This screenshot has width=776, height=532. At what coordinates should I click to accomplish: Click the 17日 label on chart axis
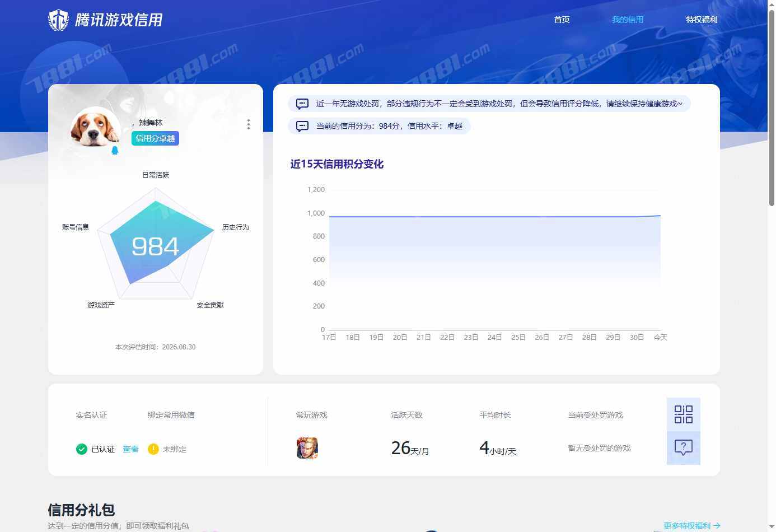[329, 337]
